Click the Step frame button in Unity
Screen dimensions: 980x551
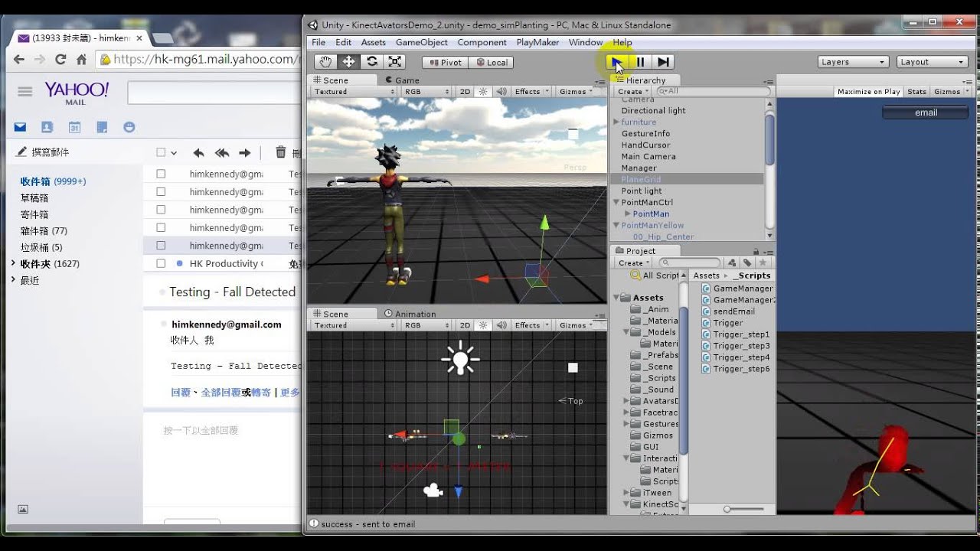[663, 62]
